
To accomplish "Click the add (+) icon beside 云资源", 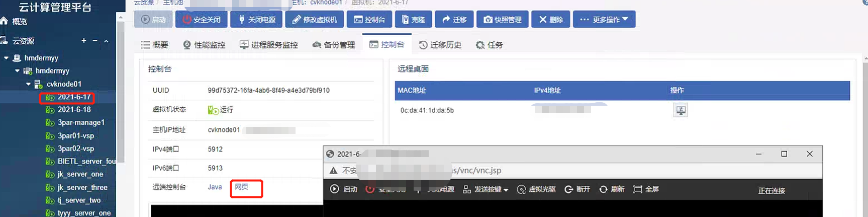I will coord(83,41).
